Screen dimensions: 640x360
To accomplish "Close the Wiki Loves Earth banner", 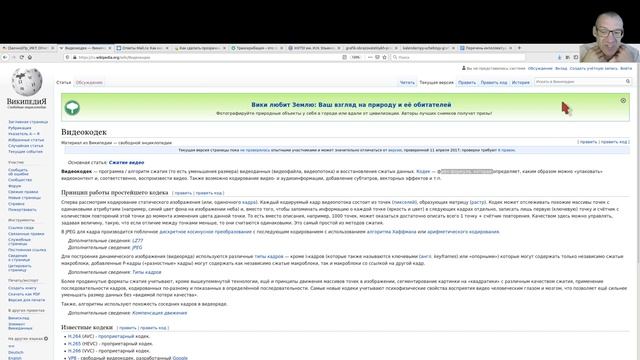I will tap(623, 100).
